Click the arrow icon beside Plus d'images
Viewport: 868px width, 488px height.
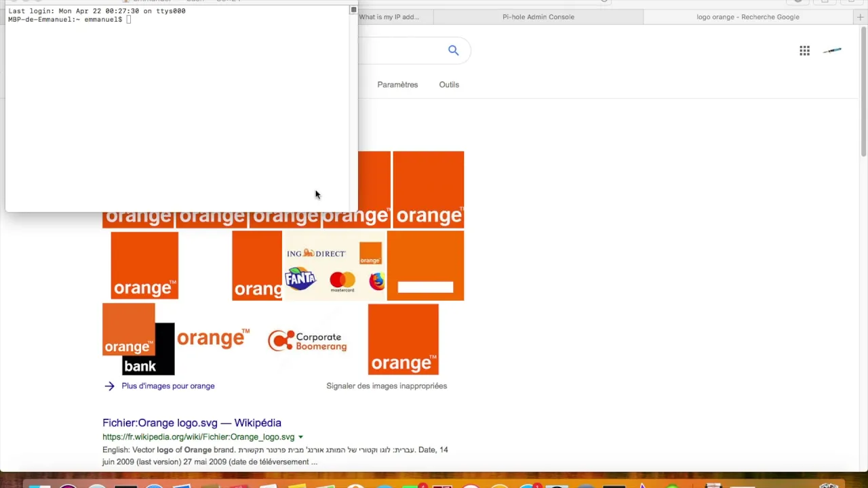click(x=110, y=386)
